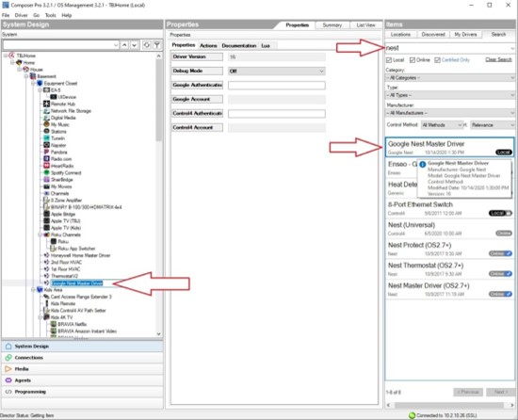Click the Google Authentication input field
The width and height of the screenshot is (518, 420).
(x=277, y=85)
